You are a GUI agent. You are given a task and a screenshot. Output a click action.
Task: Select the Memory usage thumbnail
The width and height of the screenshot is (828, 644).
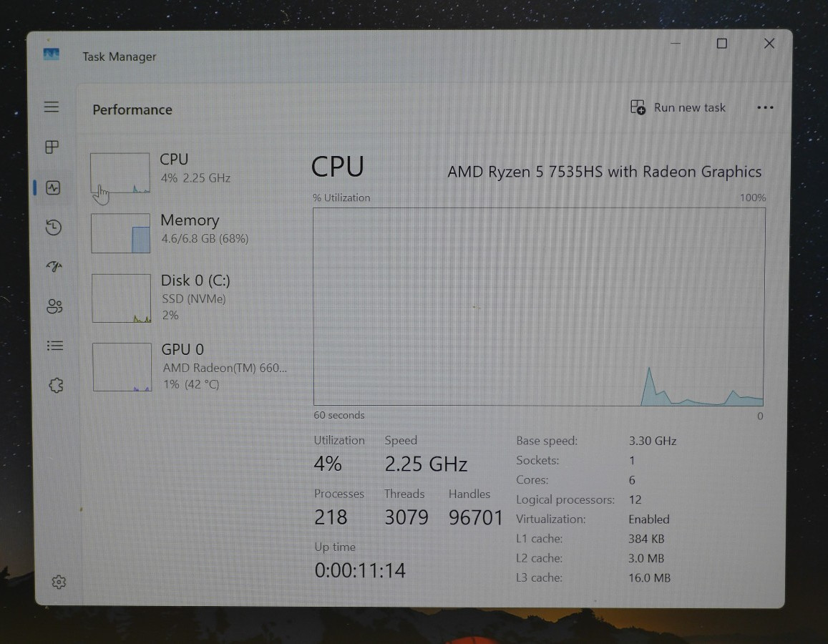(120, 233)
